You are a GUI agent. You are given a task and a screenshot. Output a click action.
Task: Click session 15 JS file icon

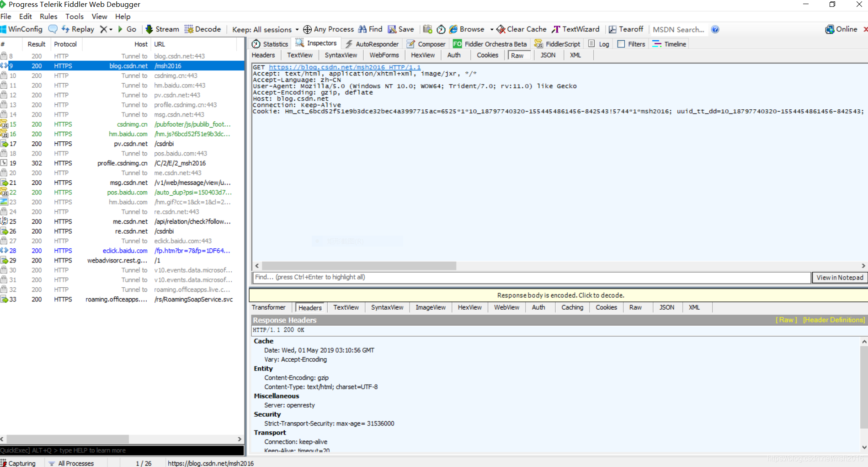pyautogui.click(x=4, y=124)
